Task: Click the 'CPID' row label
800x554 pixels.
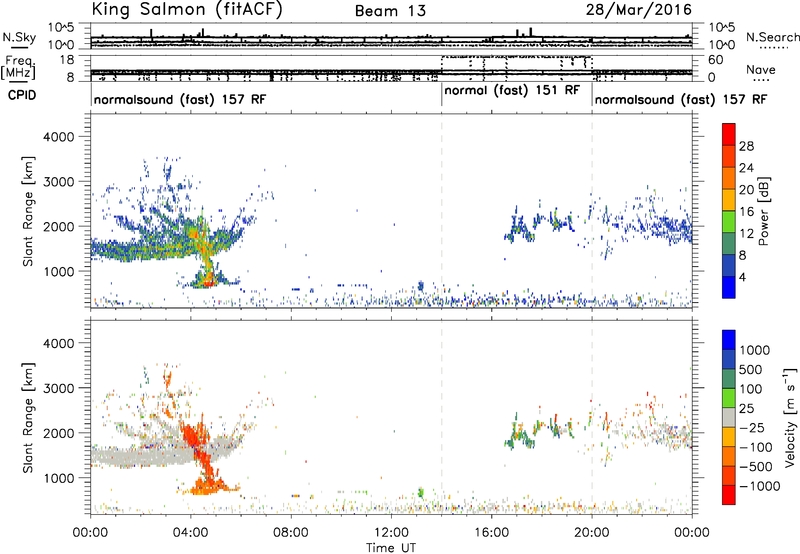Action: pos(22,95)
